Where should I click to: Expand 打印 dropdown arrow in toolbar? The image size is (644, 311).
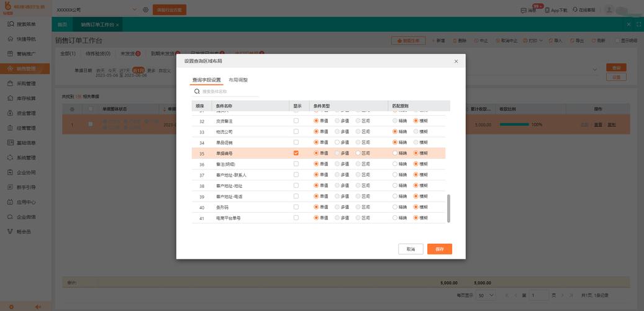coord(540,40)
